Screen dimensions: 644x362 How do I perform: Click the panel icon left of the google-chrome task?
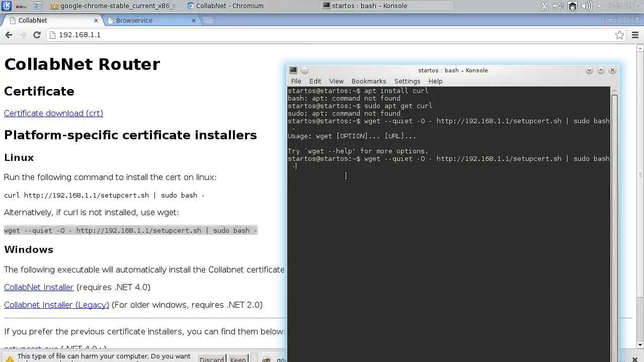click(x=39, y=6)
